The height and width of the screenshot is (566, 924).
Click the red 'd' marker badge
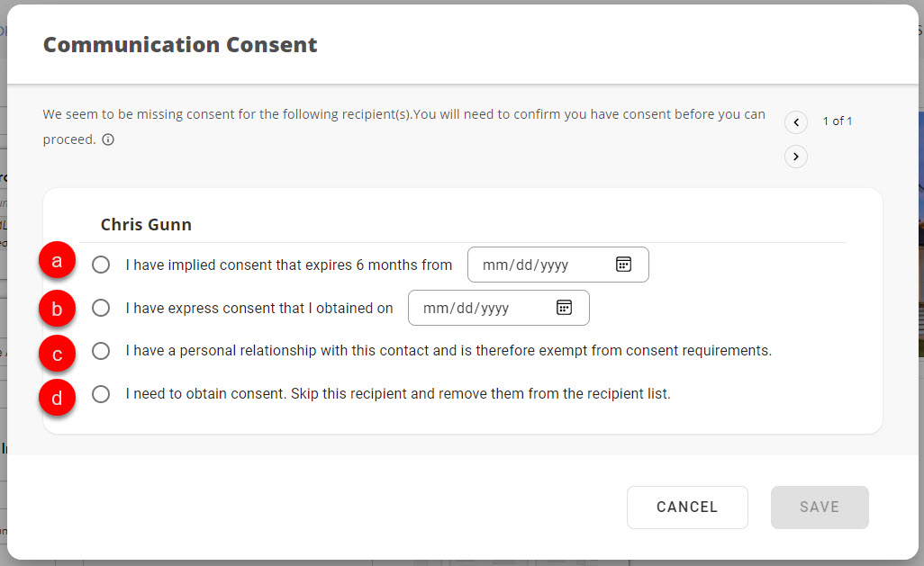pos(57,397)
